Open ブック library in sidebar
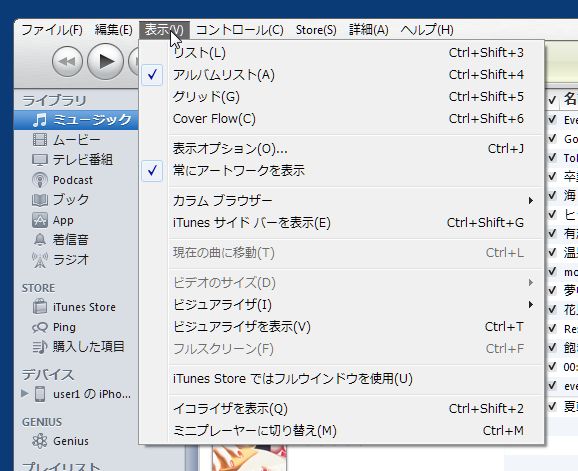 click(76, 200)
